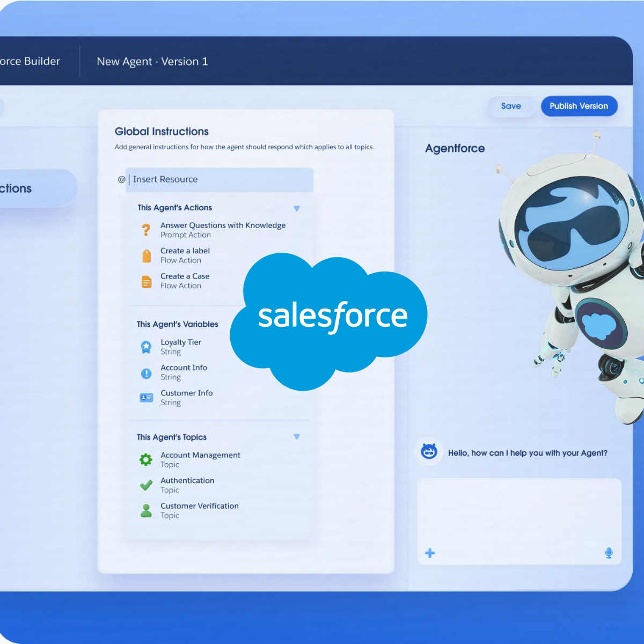Viewport: 644px width, 644px height.
Task: Click the Customer Info ID card icon
Action: [x=146, y=398]
